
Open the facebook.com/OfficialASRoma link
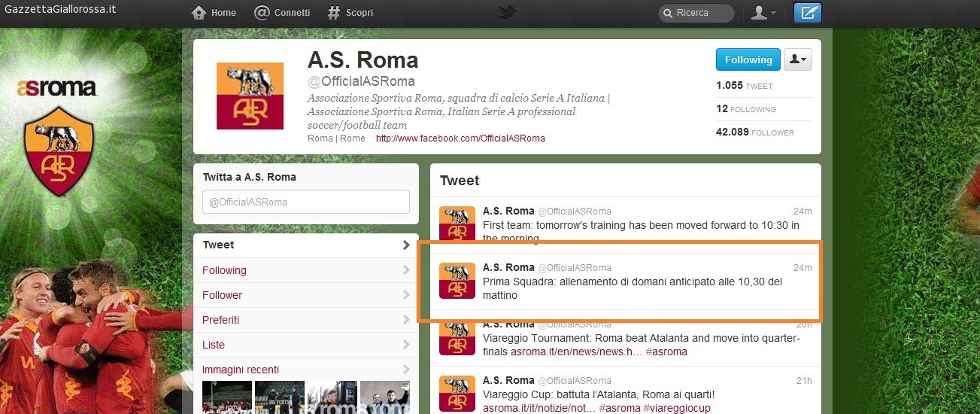point(460,139)
